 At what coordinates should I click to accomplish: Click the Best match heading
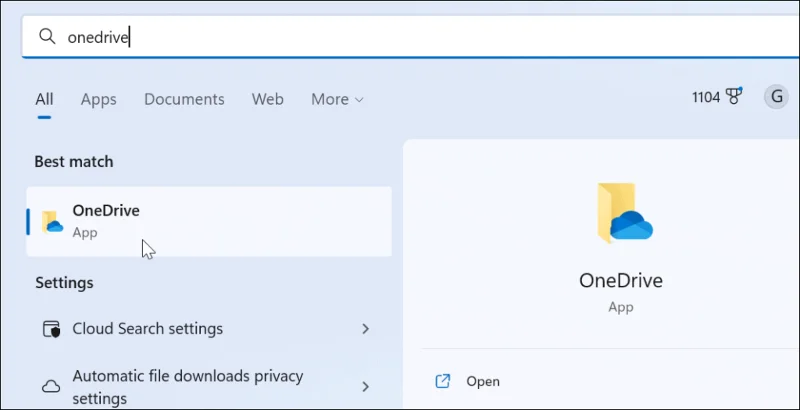pos(74,162)
